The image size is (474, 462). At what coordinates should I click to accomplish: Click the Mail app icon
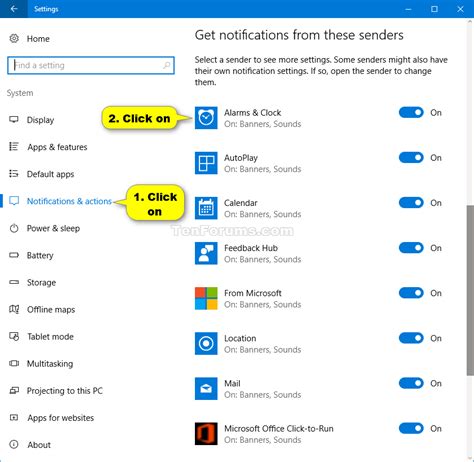click(206, 389)
